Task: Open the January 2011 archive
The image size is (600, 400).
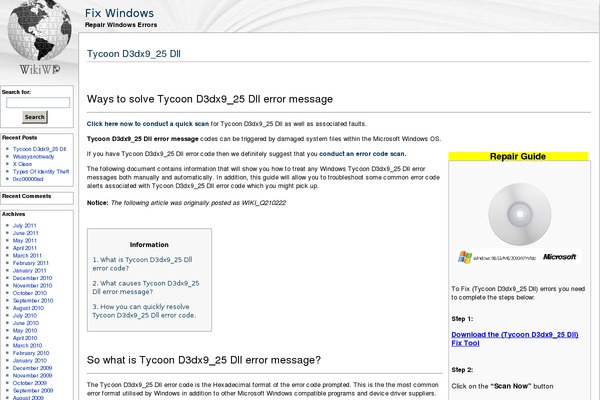Action: [x=29, y=270]
